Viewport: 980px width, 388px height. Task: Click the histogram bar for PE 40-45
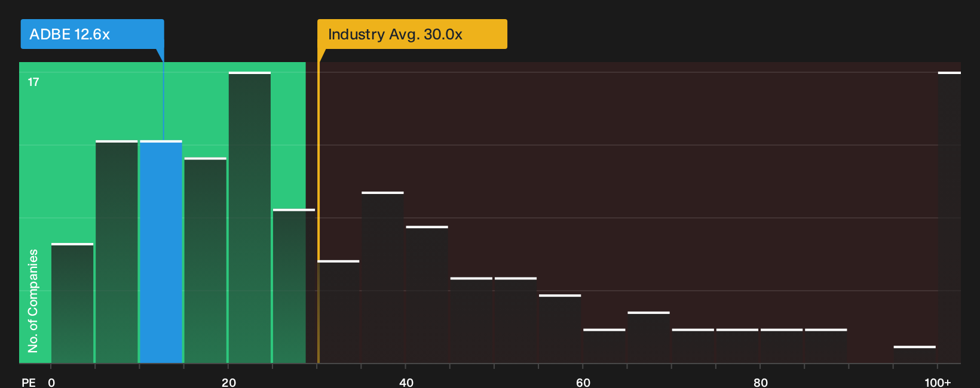(427, 295)
